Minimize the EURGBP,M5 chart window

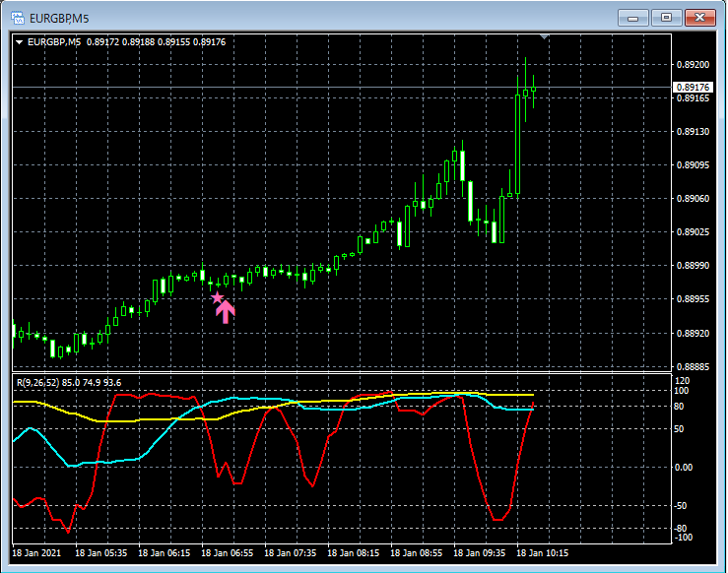pyautogui.click(x=632, y=18)
